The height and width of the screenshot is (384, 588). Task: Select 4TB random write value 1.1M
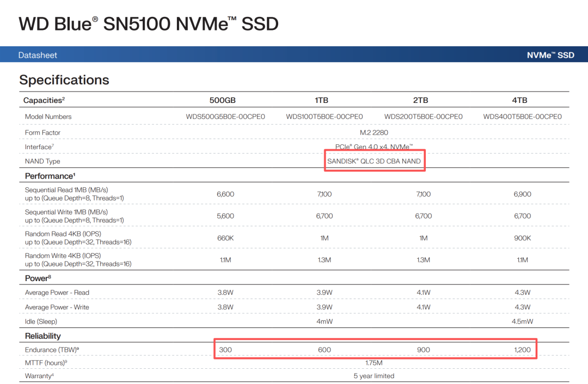click(522, 260)
